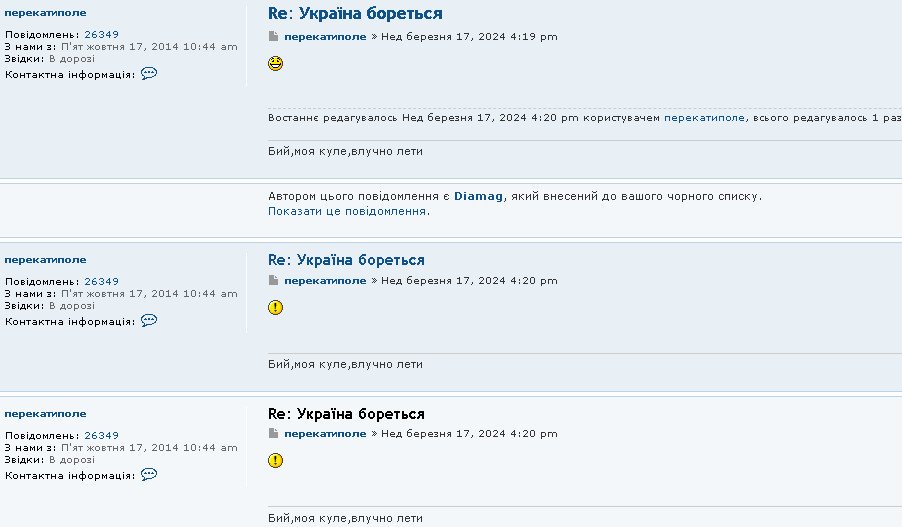Open contact info bubble in first post
The image size is (902, 527).
[149, 73]
